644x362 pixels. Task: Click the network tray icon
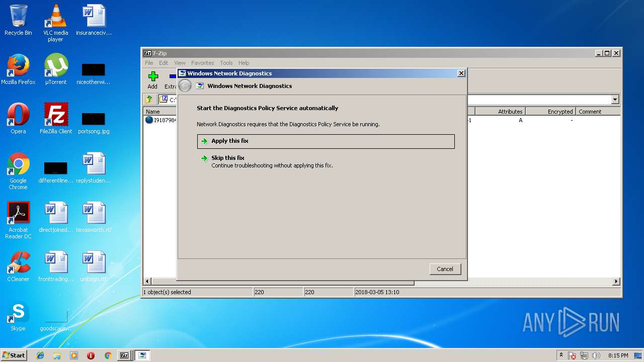pos(584,355)
